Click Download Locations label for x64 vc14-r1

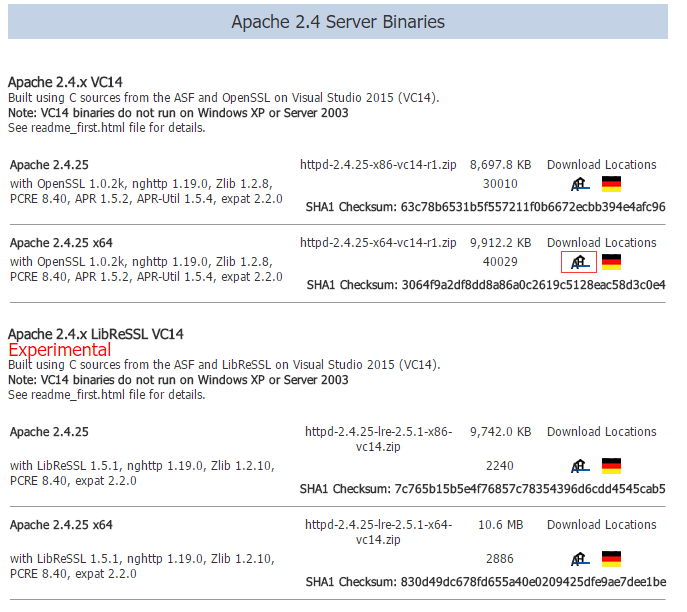coord(602,243)
